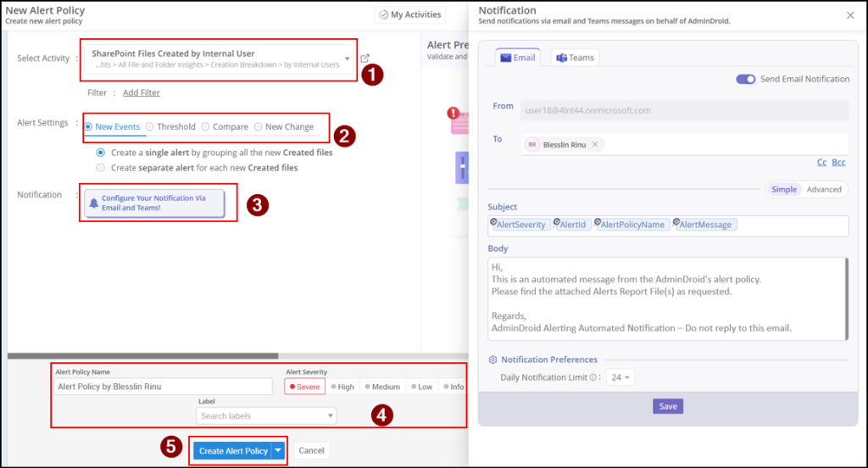868x468 pixels.
Task: Set alert severity to Severe
Action: (305, 387)
